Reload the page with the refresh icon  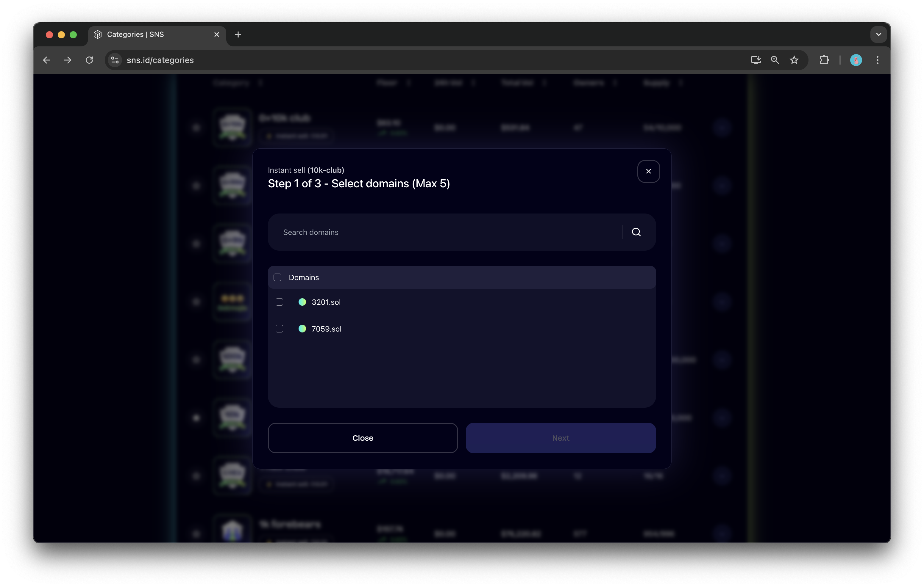point(89,60)
